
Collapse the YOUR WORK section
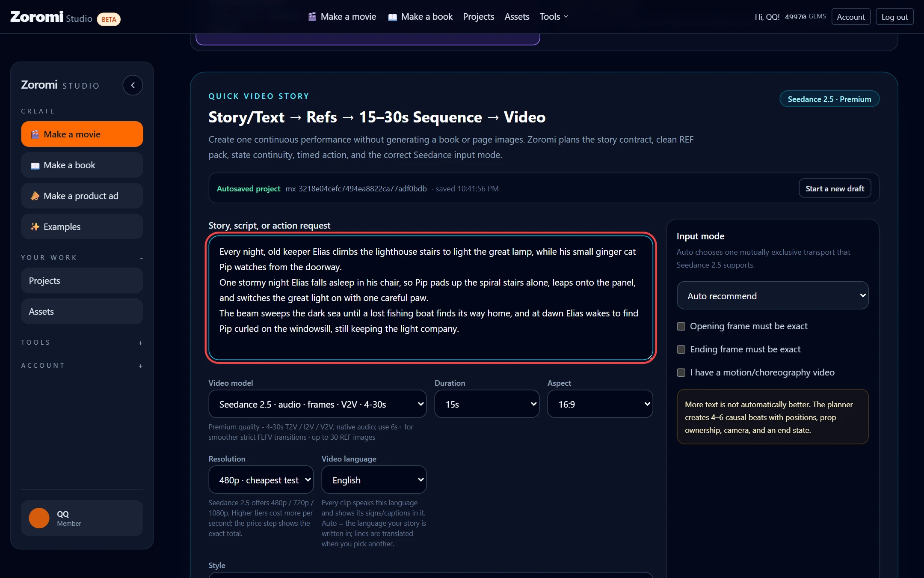(x=141, y=258)
